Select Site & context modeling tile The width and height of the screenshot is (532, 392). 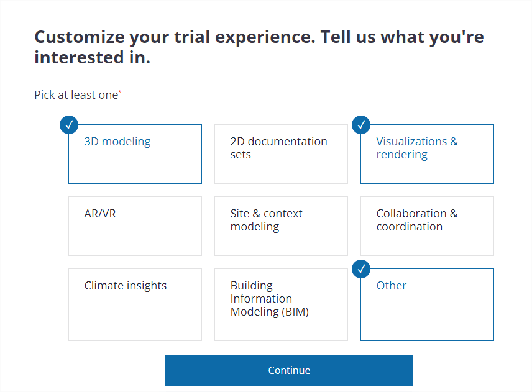[281, 226]
